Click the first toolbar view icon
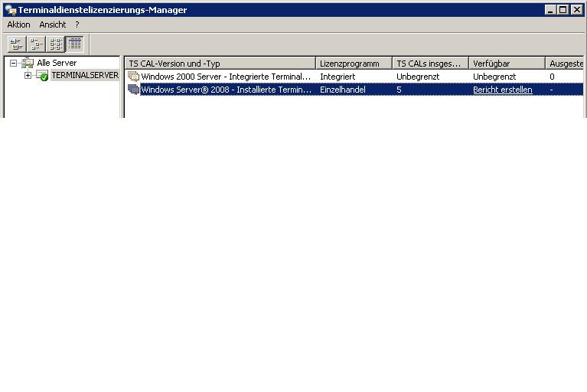 (x=17, y=44)
